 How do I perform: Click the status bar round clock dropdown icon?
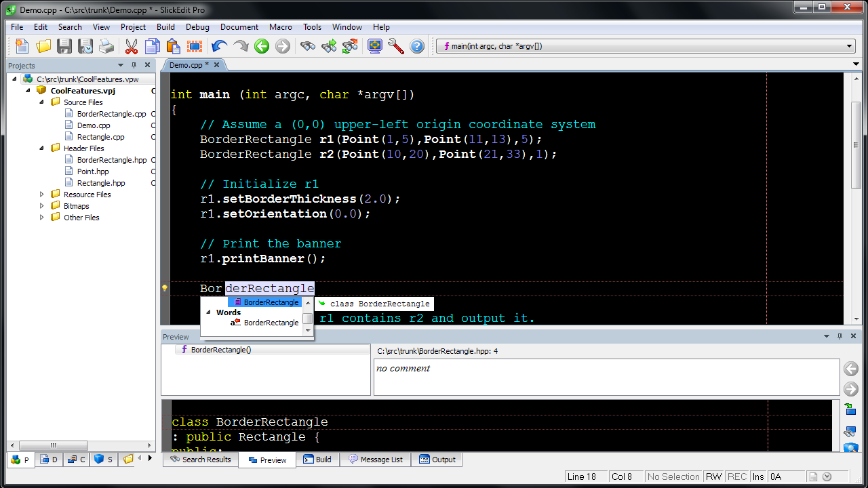click(827, 476)
